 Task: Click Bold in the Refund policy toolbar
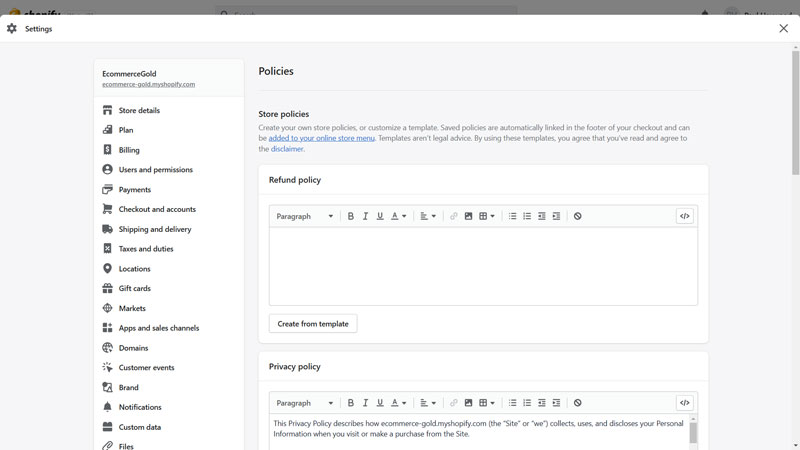pyautogui.click(x=351, y=216)
